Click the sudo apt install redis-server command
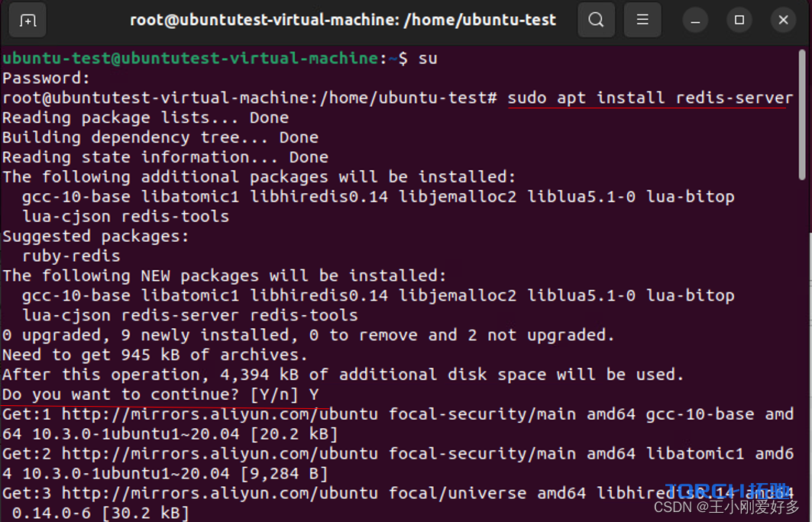Image resolution: width=812 pixels, height=522 pixels. [650, 98]
